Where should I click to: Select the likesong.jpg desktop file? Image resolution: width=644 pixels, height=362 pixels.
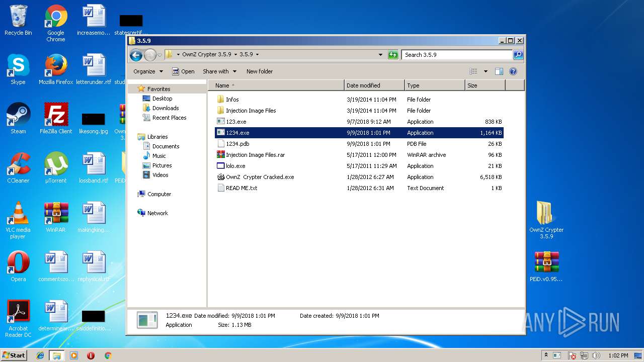[x=94, y=124]
